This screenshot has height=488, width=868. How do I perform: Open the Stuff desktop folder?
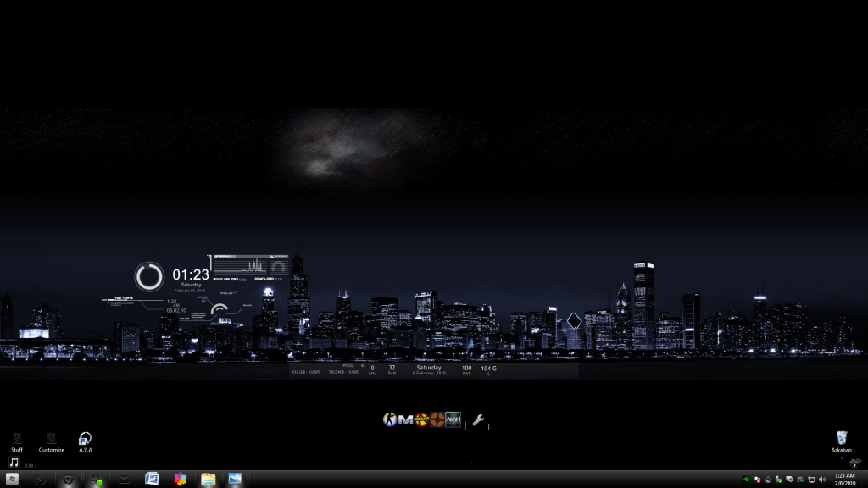pyautogui.click(x=17, y=442)
